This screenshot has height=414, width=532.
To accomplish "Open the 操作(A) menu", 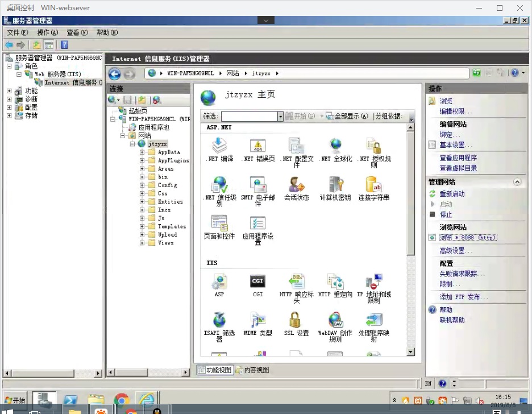I will click(x=47, y=32).
